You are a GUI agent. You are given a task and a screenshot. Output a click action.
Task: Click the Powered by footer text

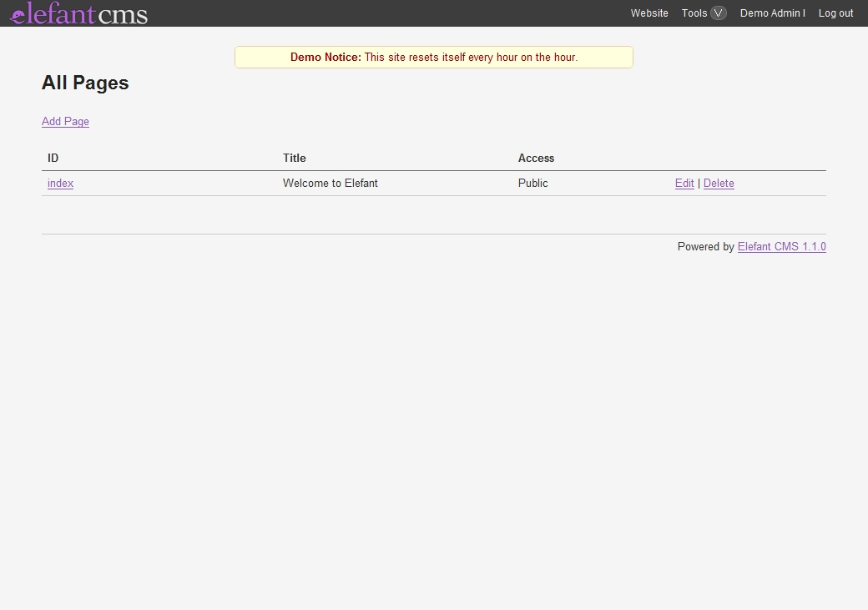tap(705, 246)
